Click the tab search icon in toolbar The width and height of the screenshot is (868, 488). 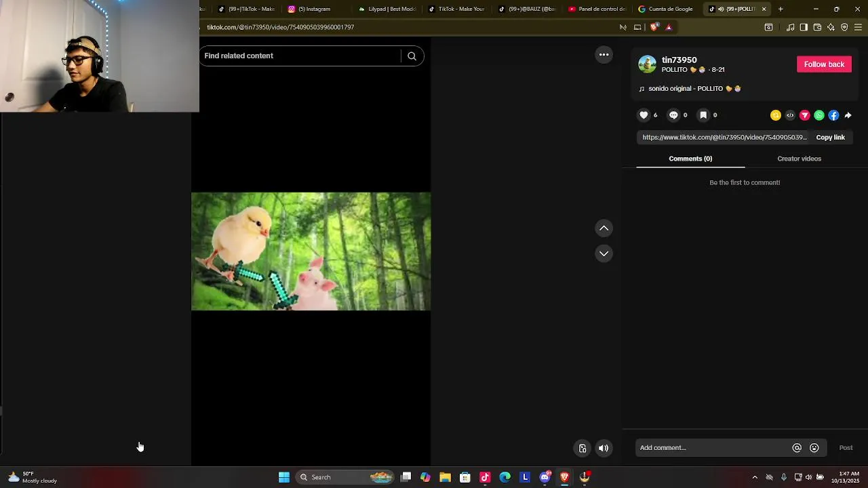(768, 27)
